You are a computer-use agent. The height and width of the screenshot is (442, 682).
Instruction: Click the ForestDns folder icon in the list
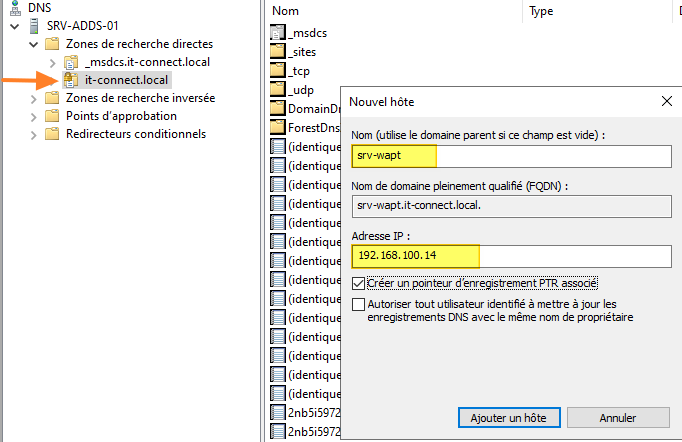277,127
